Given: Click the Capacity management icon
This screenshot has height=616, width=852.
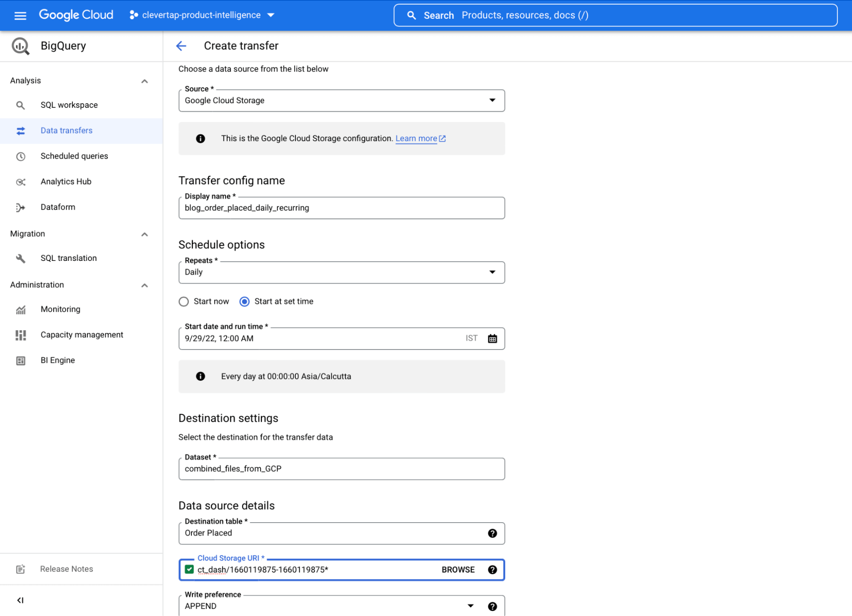Looking at the screenshot, I should click(20, 335).
